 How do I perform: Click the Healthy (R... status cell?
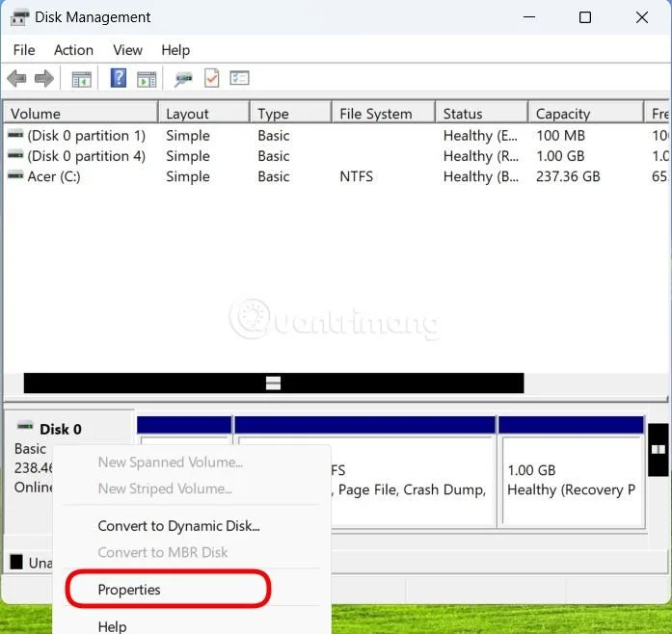[481, 156]
